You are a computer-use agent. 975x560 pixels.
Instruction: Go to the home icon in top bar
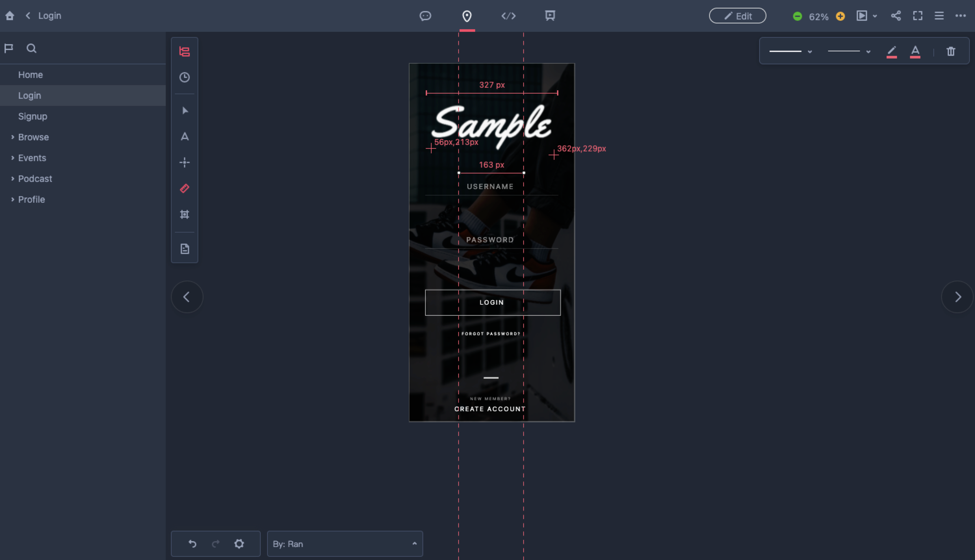(x=10, y=16)
